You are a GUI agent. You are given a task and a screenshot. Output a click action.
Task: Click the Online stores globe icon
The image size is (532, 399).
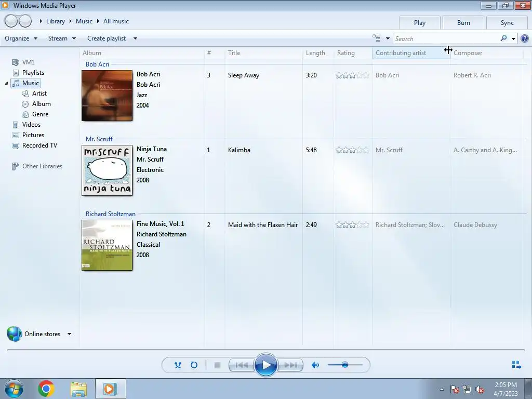14,334
